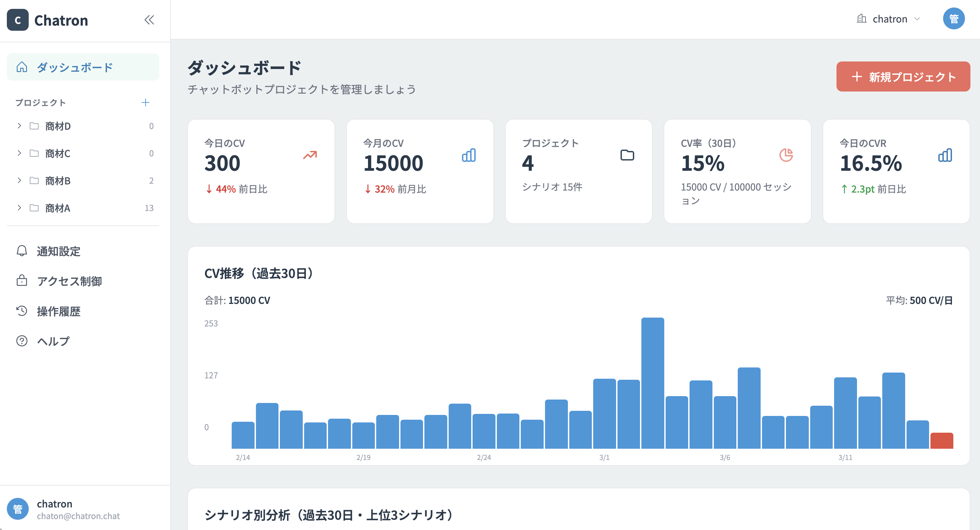The width and height of the screenshot is (980, 530).
Task: Click the folder icon in プロジェクト card
Action: (x=627, y=155)
